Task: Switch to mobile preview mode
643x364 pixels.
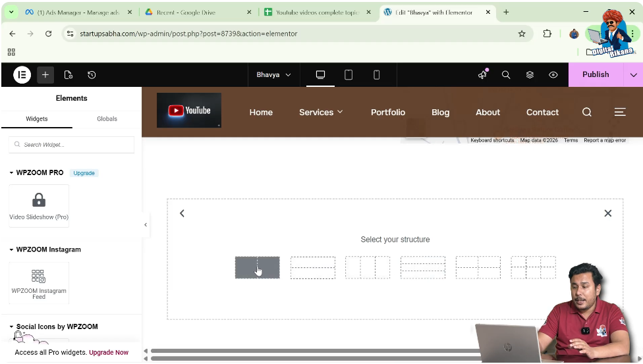Action: click(376, 74)
